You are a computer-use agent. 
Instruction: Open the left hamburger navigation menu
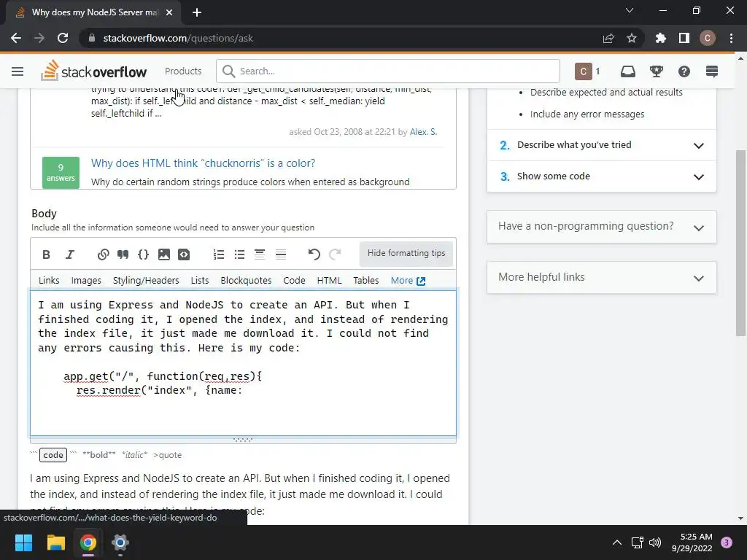18,71
